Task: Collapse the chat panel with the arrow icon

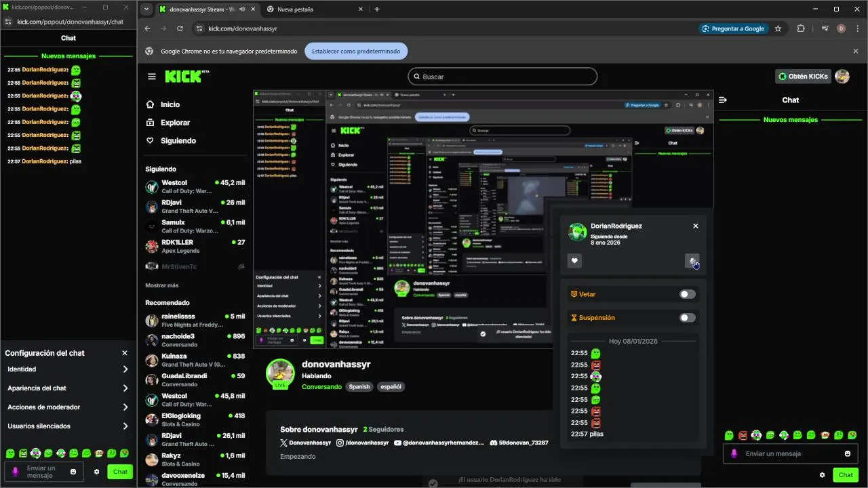Action: tap(723, 100)
